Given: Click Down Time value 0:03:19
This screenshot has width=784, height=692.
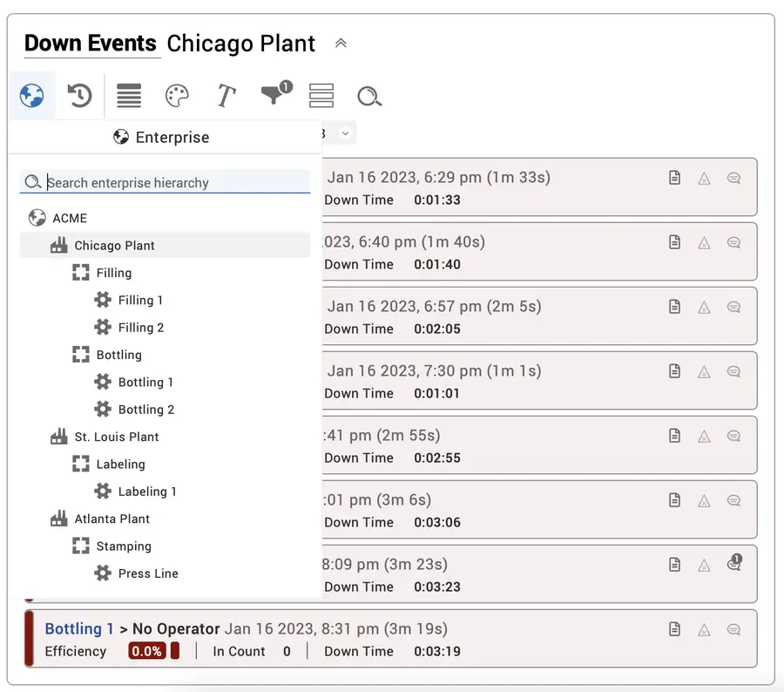Looking at the screenshot, I should (x=437, y=651).
